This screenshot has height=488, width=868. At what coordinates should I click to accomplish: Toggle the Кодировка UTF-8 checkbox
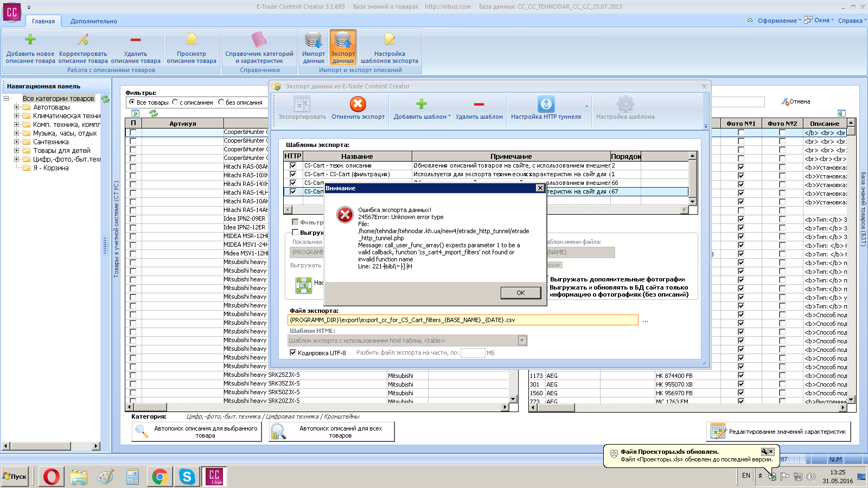click(293, 353)
